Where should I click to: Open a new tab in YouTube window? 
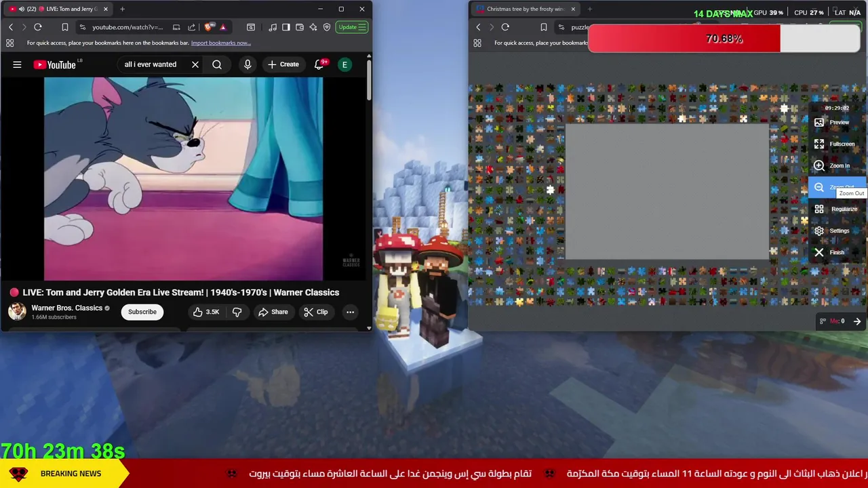click(122, 9)
